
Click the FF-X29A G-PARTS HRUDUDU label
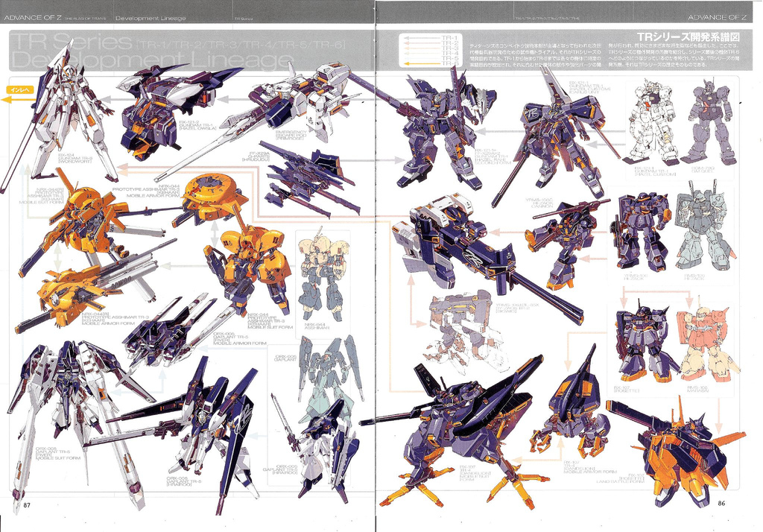256,156
